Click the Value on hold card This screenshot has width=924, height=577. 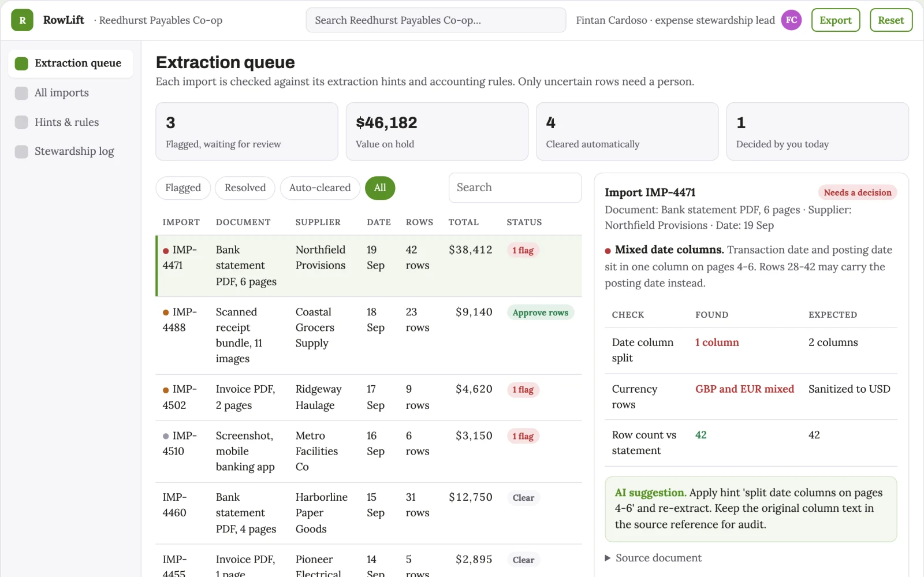(x=437, y=132)
